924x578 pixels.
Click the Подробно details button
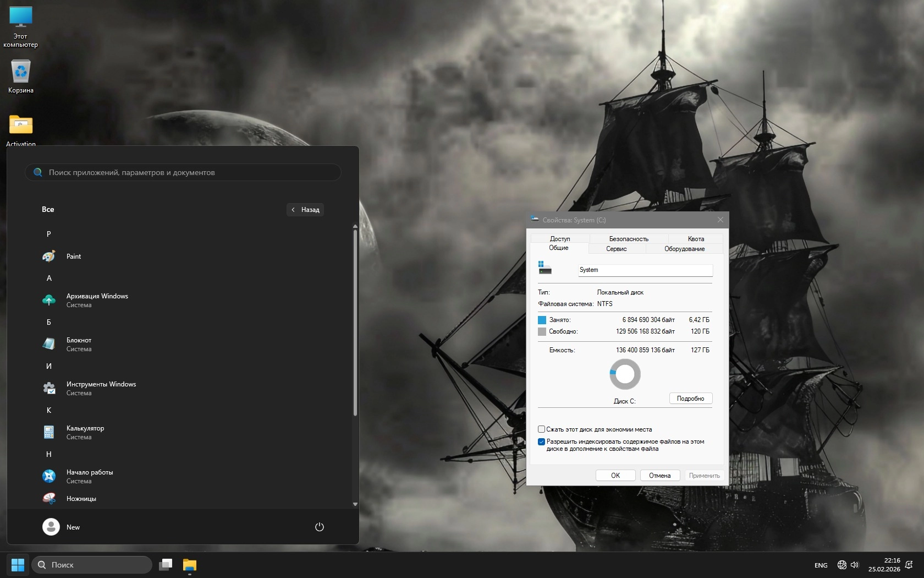[x=690, y=399]
